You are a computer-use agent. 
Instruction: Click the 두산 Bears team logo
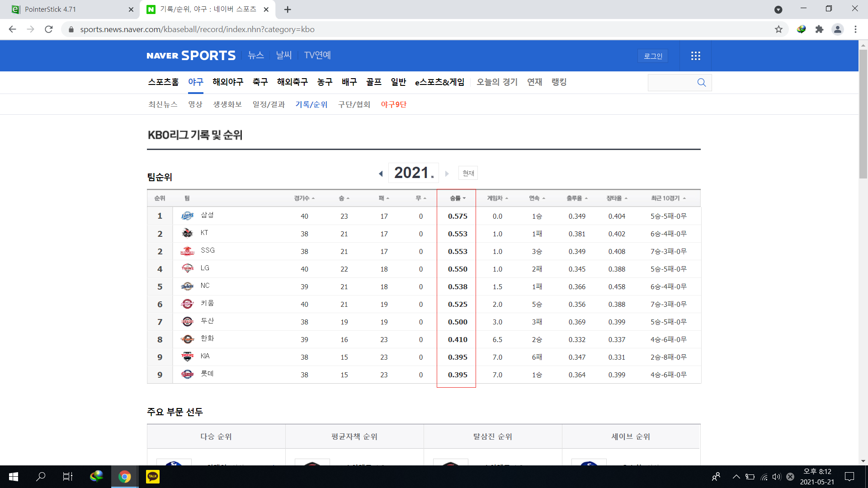[x=187, y=322]
